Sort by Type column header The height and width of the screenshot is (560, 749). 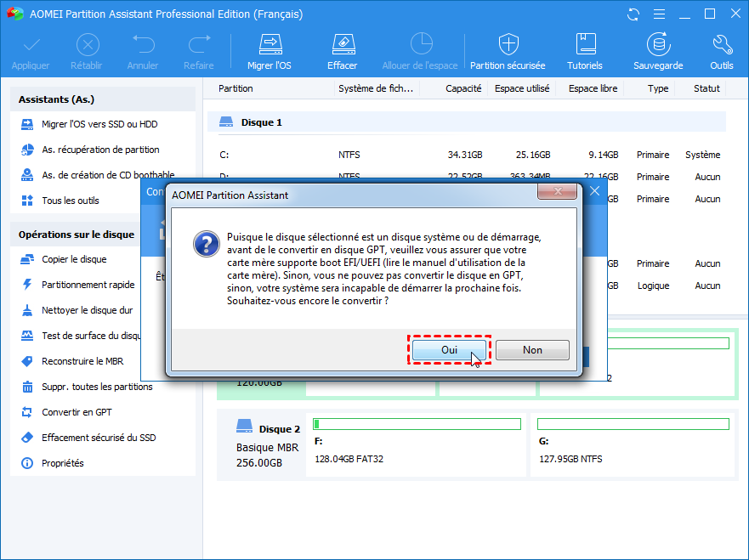pos(658,88)
